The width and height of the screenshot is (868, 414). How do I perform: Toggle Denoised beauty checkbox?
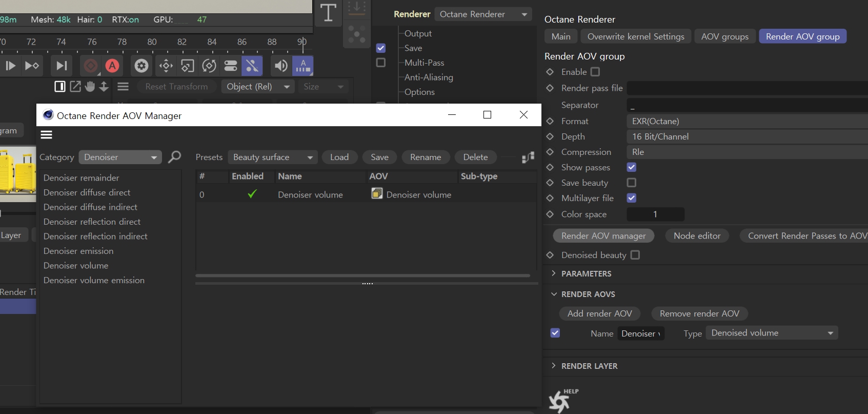(x=635, y=255)
